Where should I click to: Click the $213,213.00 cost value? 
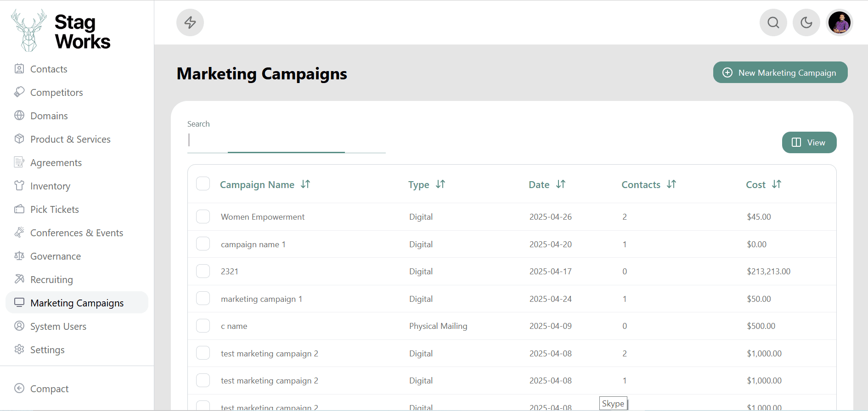click(x=769, y=272)
